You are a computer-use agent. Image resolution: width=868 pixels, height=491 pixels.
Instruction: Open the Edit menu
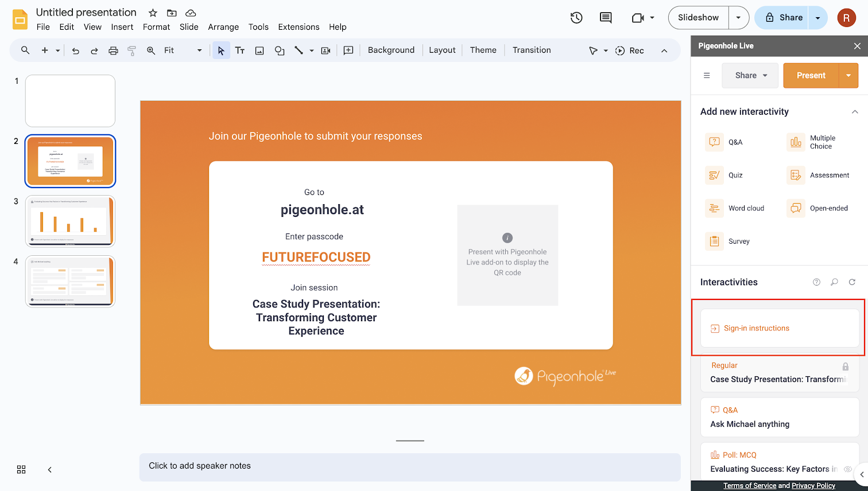coord(67,27)
